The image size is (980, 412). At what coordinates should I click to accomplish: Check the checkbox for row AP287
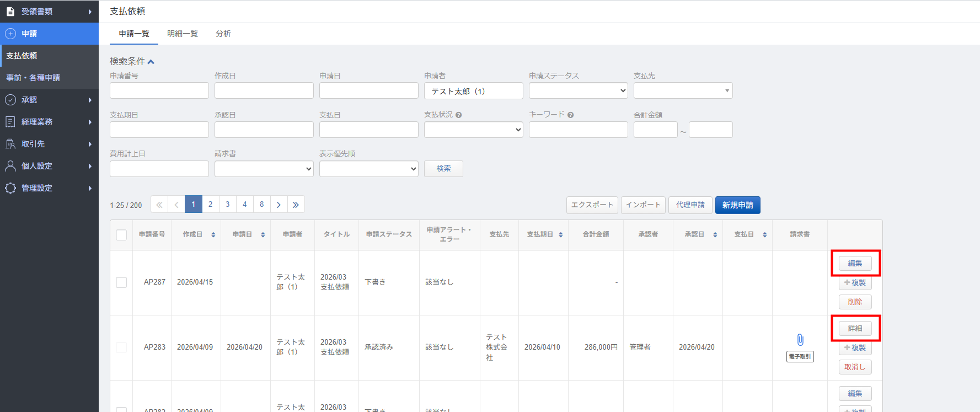121,282
